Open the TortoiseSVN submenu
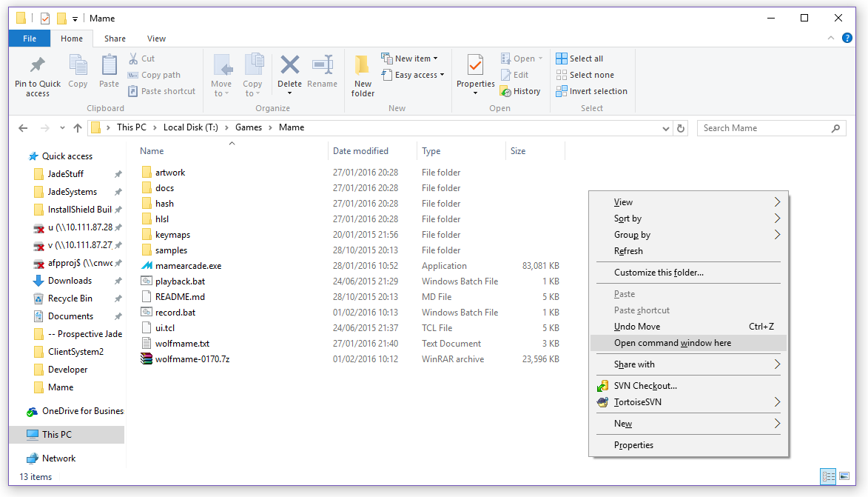 pos(688,402)
